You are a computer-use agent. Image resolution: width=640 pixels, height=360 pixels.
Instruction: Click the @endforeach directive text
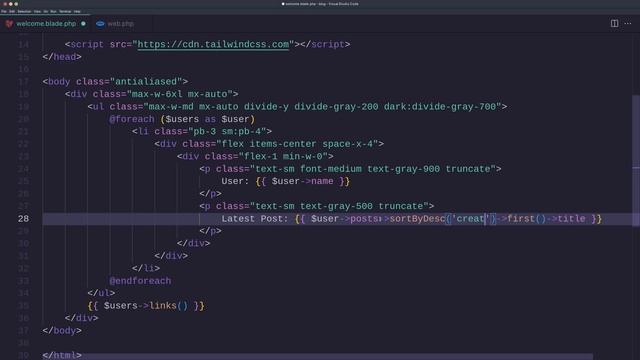pos(140,281)
